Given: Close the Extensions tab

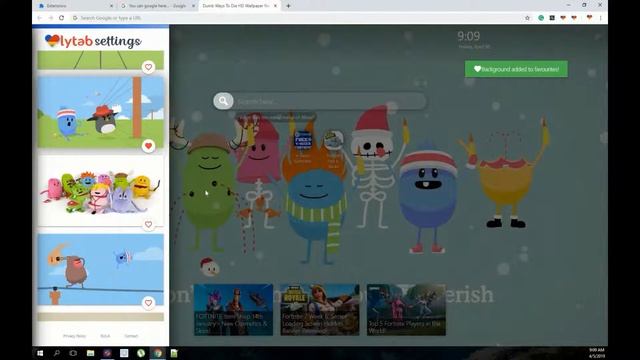Looking at the screenshot, I should pyautogui.click(x=111, y=6).
